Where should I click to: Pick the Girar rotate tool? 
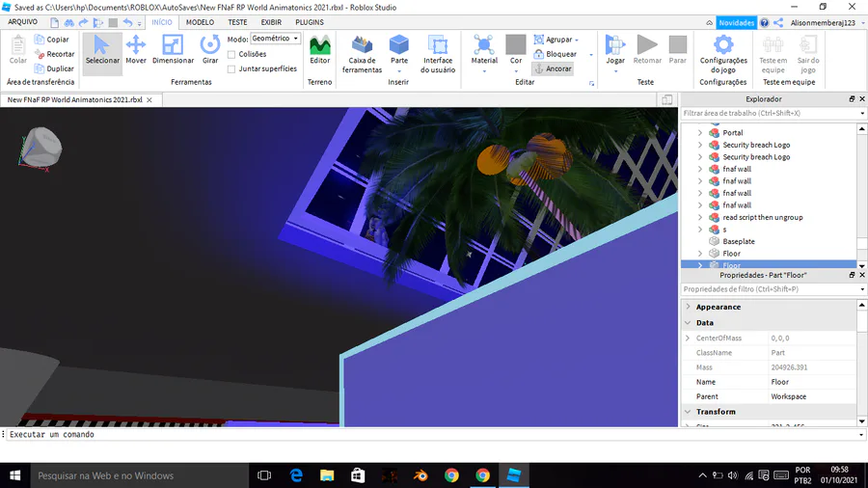pos(210,50)
